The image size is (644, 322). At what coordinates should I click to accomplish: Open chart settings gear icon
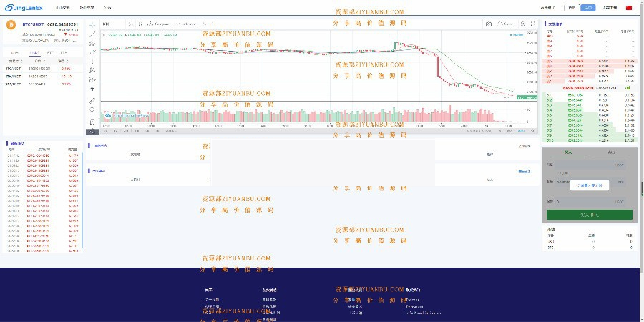point(524,24)
